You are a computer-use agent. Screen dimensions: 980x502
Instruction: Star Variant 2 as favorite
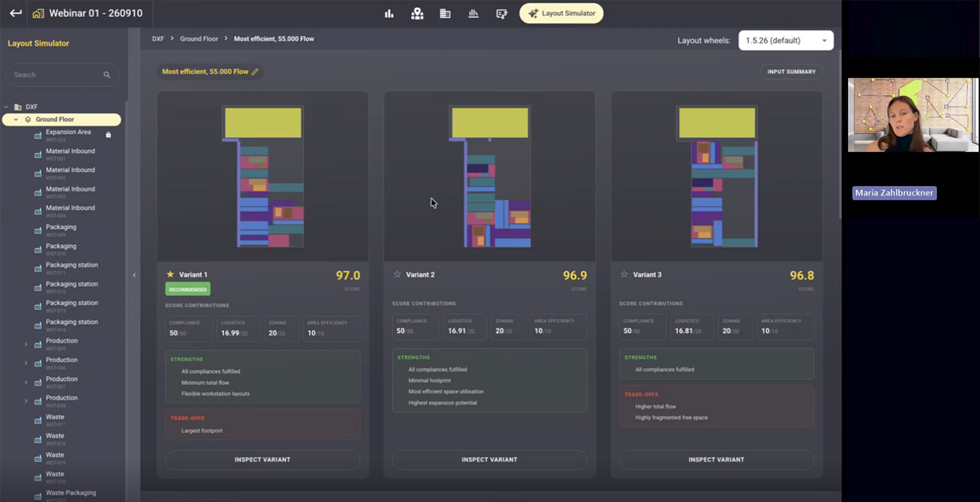[397, 274]
